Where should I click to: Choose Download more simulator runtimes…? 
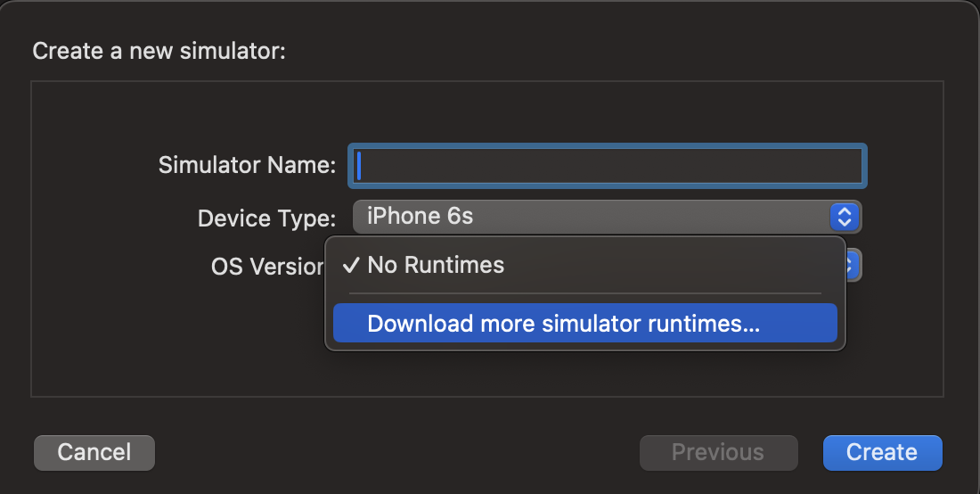(585, 324)
